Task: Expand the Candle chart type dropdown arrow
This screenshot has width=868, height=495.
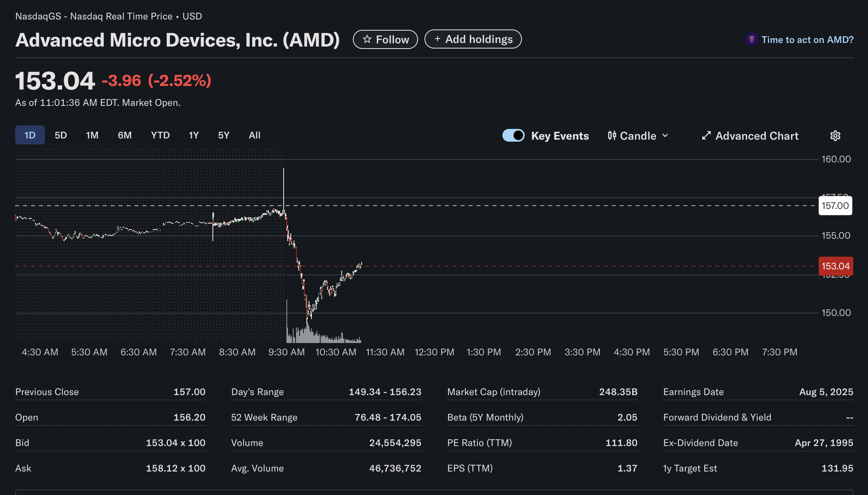Action: pos(665,136)
